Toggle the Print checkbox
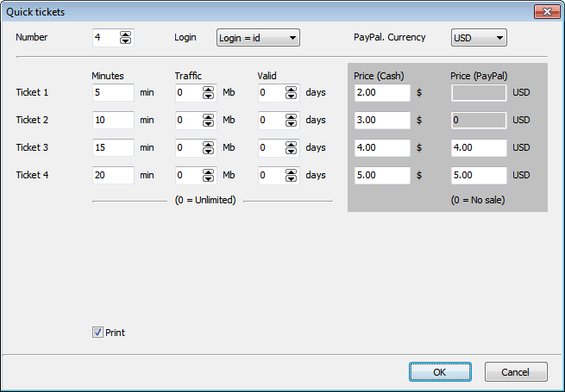Viewport: 565px width, 392px height. pos(97,333)
